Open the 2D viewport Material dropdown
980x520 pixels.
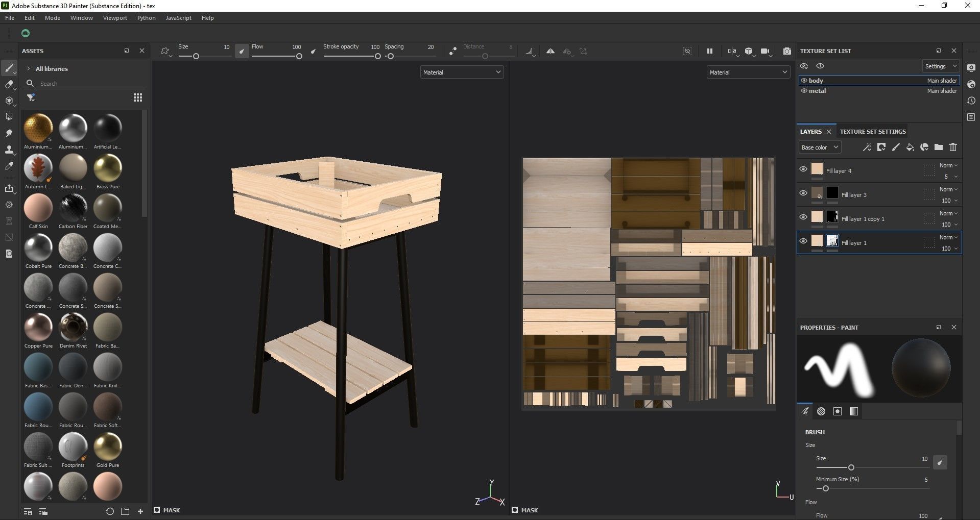(748, 72)
